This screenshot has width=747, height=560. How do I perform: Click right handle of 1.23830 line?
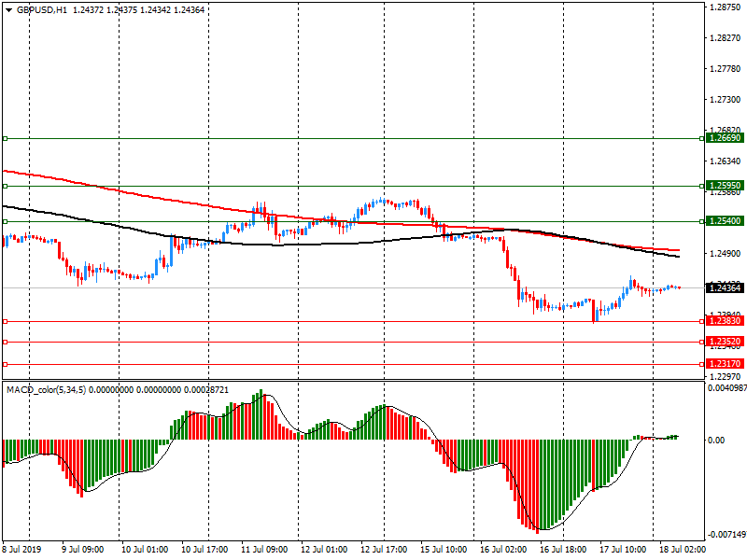pos(702,321)
